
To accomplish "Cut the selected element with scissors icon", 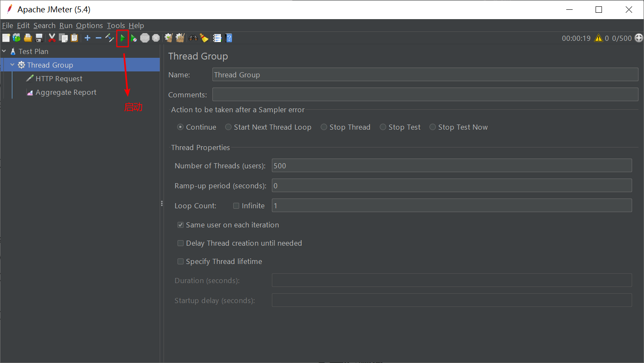I will click(x=52, y=38).
